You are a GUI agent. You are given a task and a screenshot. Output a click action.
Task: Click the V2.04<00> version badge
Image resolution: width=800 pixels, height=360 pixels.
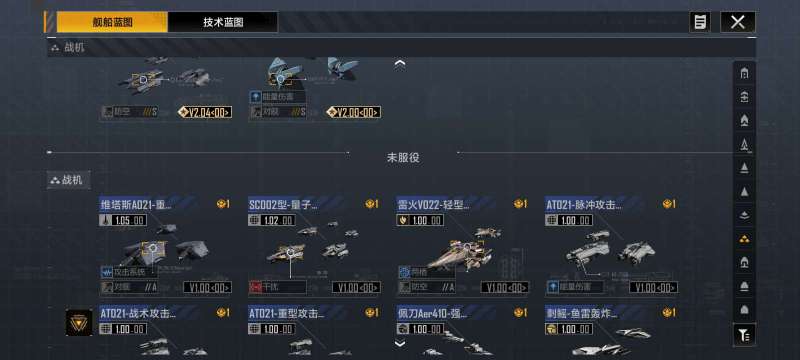tap(205, 112)
